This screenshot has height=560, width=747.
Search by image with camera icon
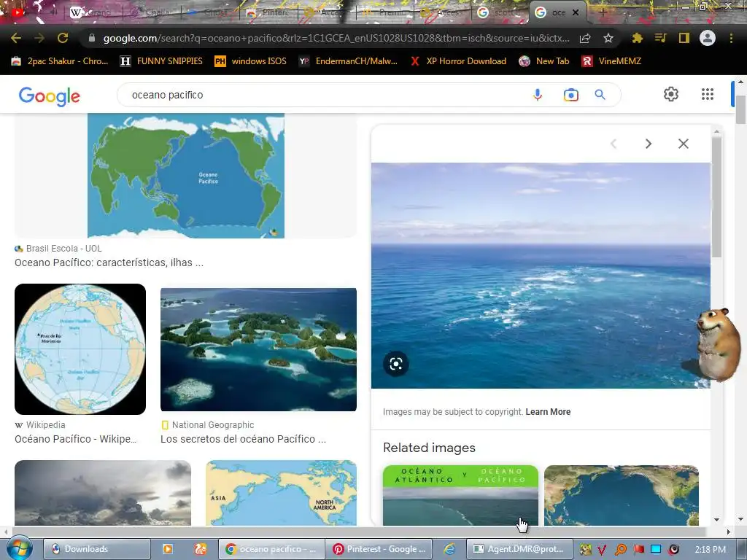[x=570, y=95]
